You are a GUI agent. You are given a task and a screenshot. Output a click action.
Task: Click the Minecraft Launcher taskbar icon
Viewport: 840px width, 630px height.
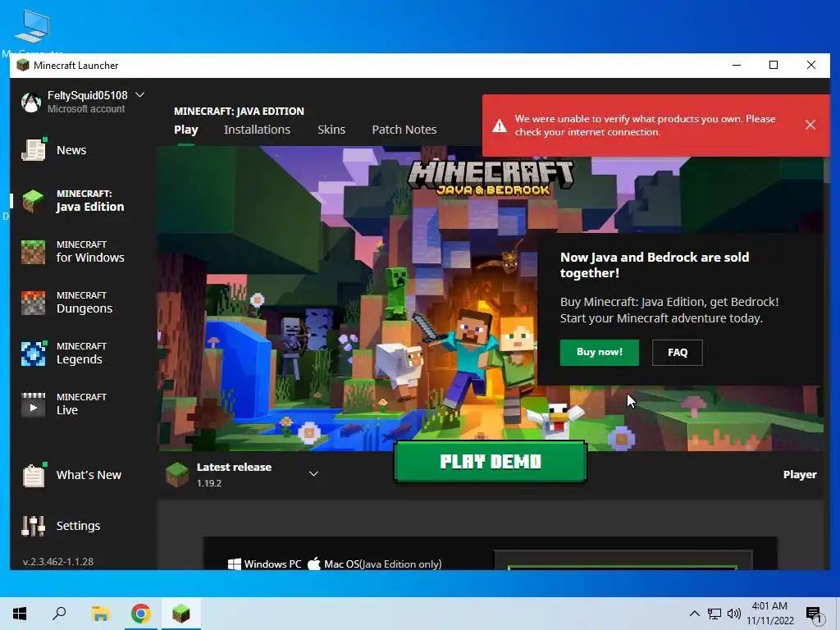(181, 614)
